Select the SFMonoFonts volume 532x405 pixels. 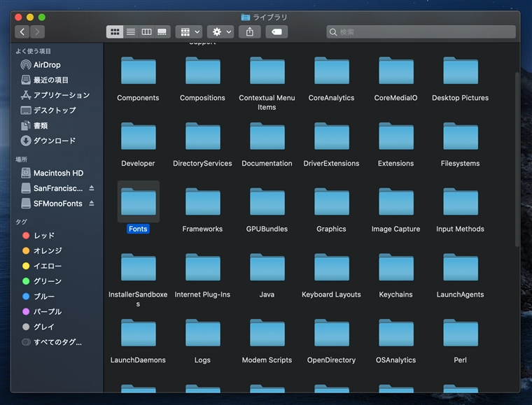click(52, 204)
